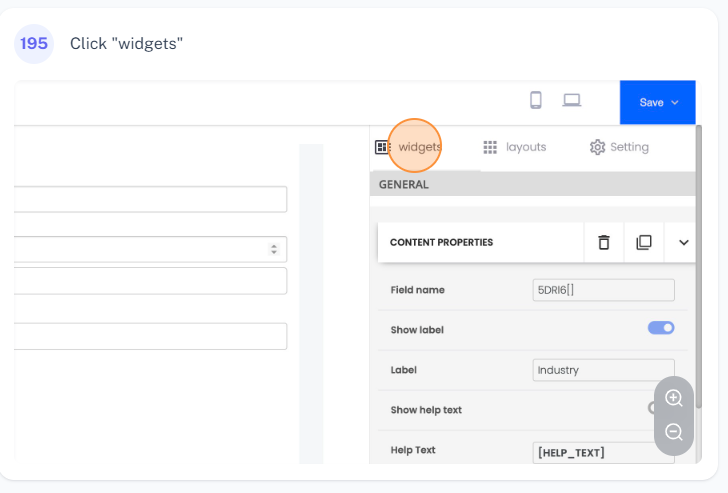Click the stepper arrows in the form field

[274, 249]
